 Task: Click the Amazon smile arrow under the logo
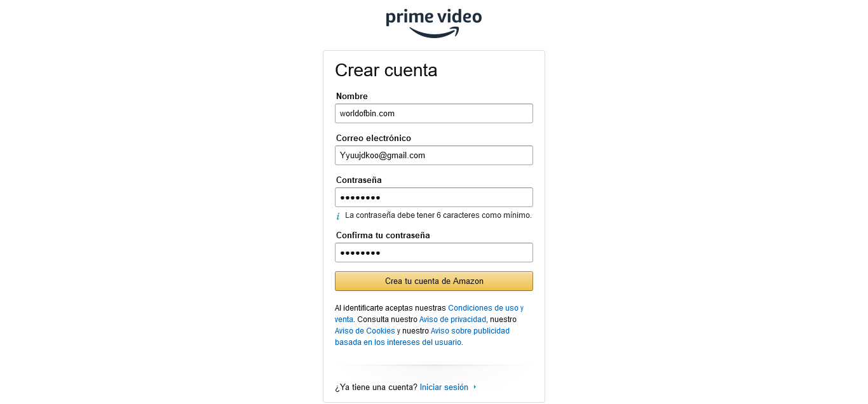tap(434, 32)
